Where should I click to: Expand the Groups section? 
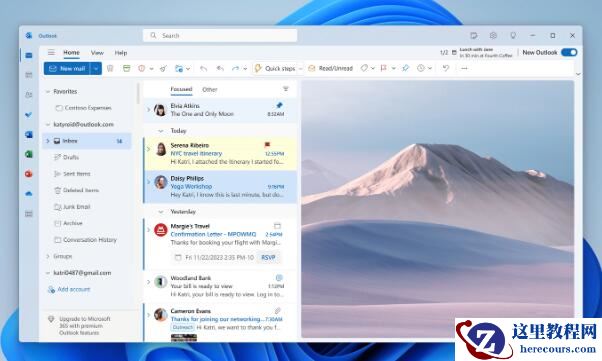(x=48, y=256)
